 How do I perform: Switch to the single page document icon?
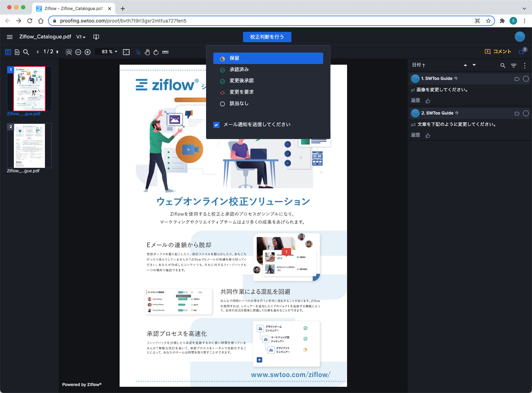tap(17, 52)
